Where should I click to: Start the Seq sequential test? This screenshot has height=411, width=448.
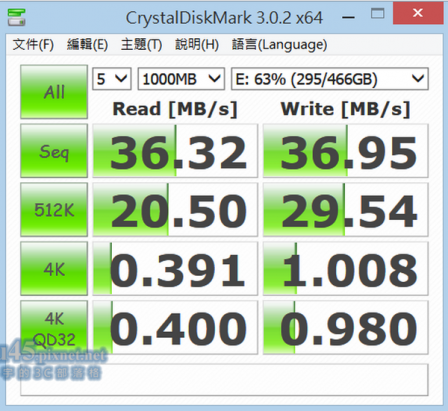click(54, 151)
